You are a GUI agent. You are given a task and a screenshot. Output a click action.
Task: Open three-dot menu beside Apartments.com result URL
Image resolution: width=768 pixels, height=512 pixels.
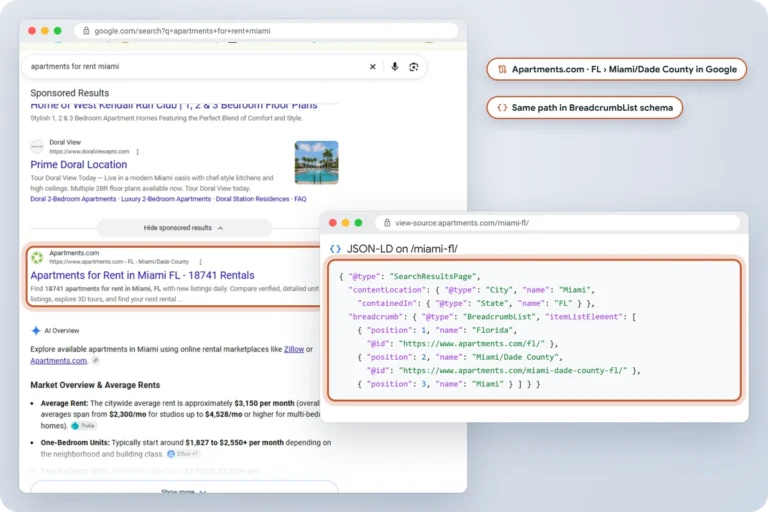point(200,262)
